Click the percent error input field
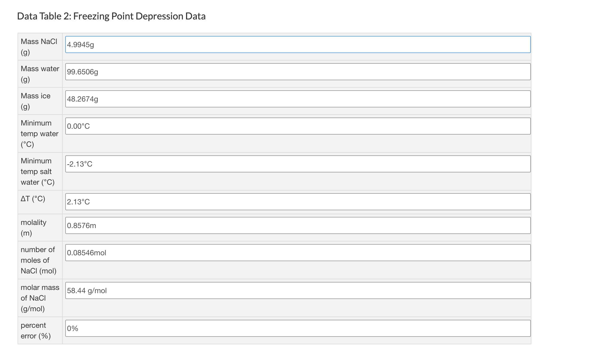 [x=298, y=328]
